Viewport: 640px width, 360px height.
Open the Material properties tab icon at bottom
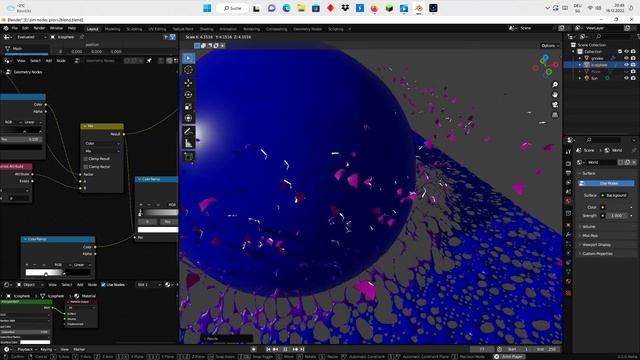tap(568, 281)
